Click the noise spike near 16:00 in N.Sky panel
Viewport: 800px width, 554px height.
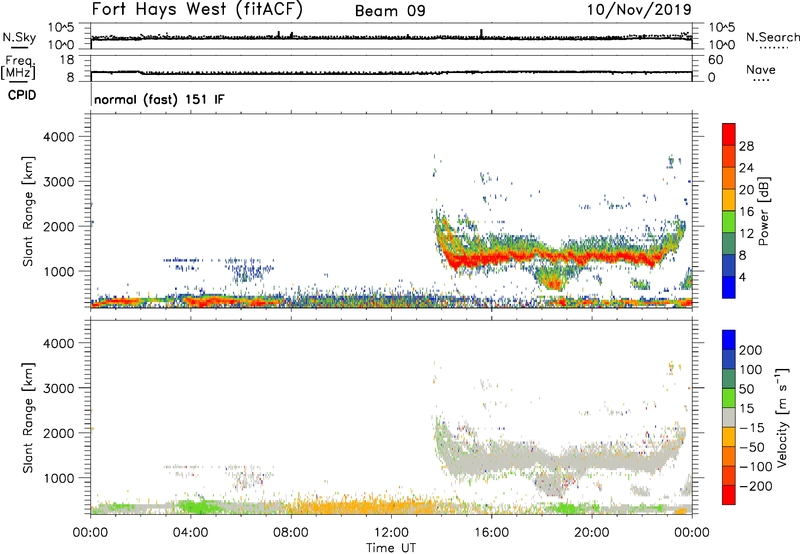[481, 34]
